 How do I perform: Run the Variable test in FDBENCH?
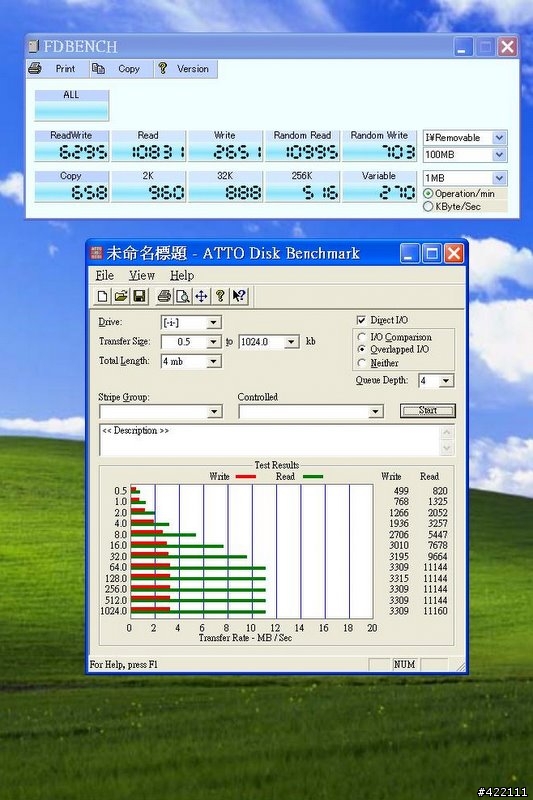pos(379,186)
